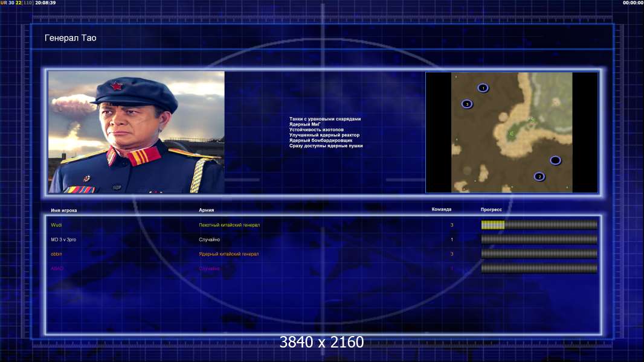Click the General Tao portrait image
The width and height of the screenshot is (644, 362).
pos(137,132)
